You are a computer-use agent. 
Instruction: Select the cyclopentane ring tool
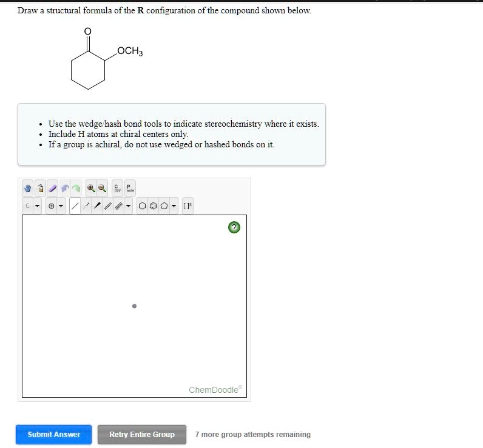(x=164, y=206)
